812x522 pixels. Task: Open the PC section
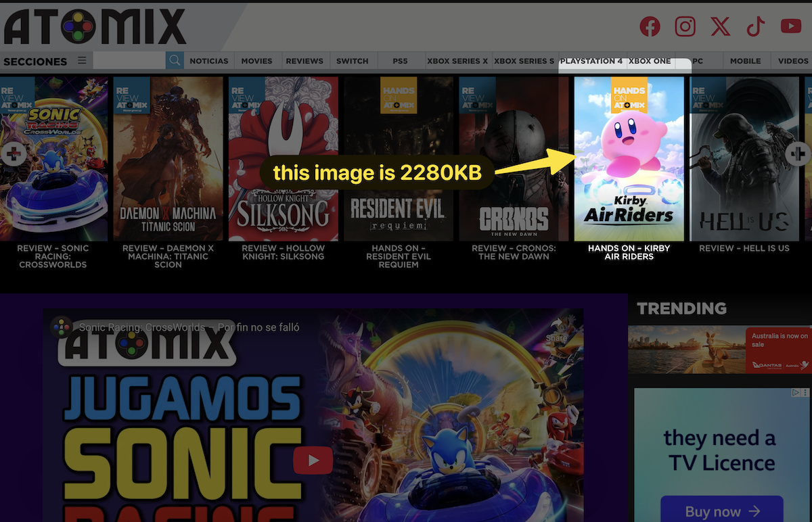pyautogui.click(x=698, y=61)
